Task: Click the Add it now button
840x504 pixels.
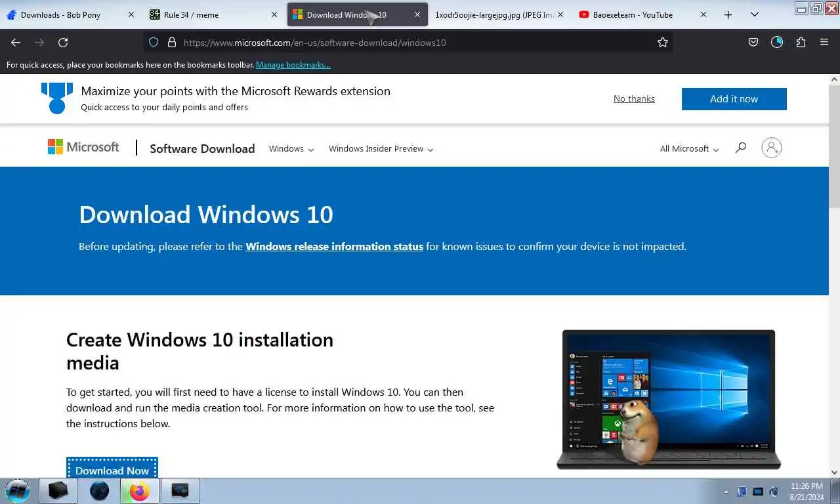Action: point(734,99)
